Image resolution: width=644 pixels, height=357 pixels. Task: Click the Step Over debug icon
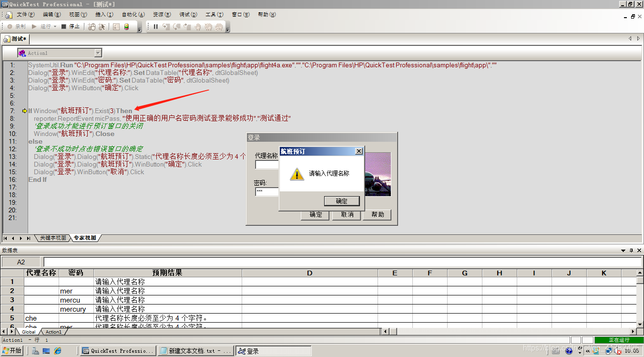coord(177,27)
